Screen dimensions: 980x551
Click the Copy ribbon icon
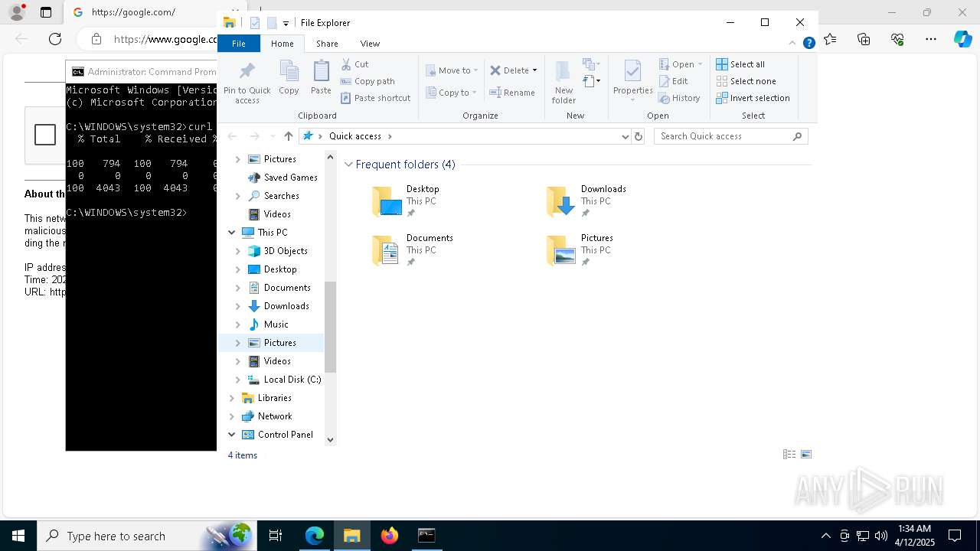tap(289, 78)
